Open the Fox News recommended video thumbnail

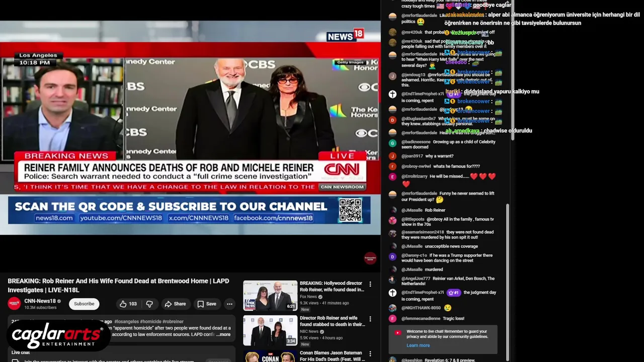270,296
